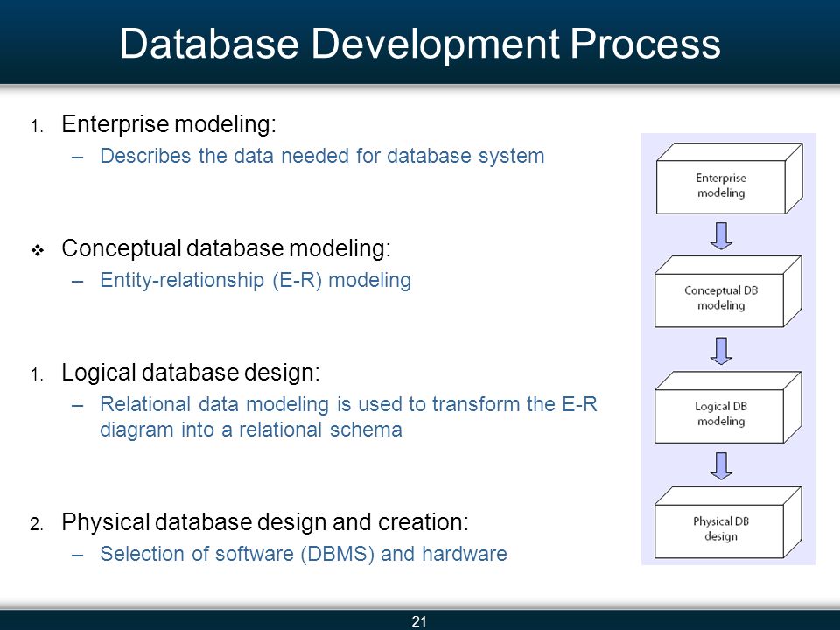This screenshot has width=840, height=630.
Task: Click the Conceptual DB modeling box in the diagram
Action: (728, 291)
